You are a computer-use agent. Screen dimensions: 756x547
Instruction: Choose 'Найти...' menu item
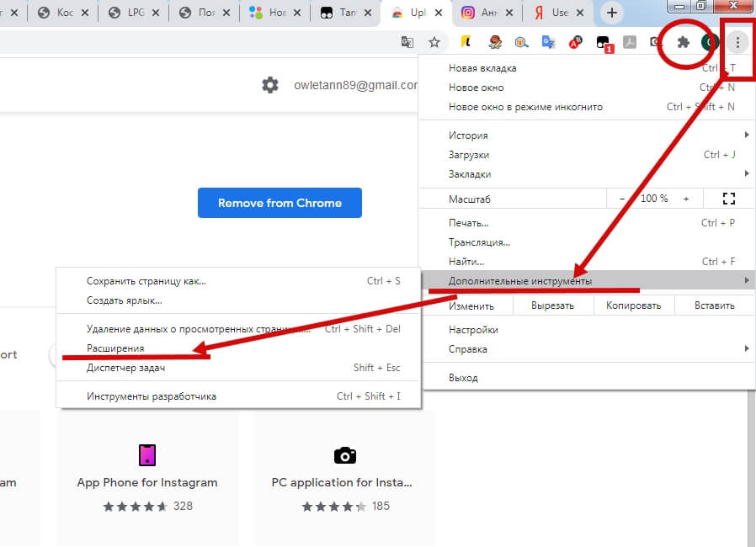tap(586, 262)
